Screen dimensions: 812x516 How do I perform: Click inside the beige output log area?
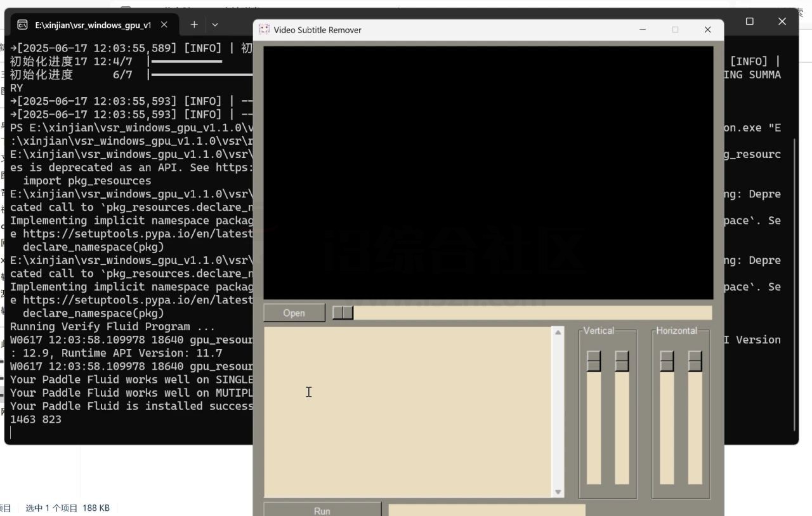407,413
